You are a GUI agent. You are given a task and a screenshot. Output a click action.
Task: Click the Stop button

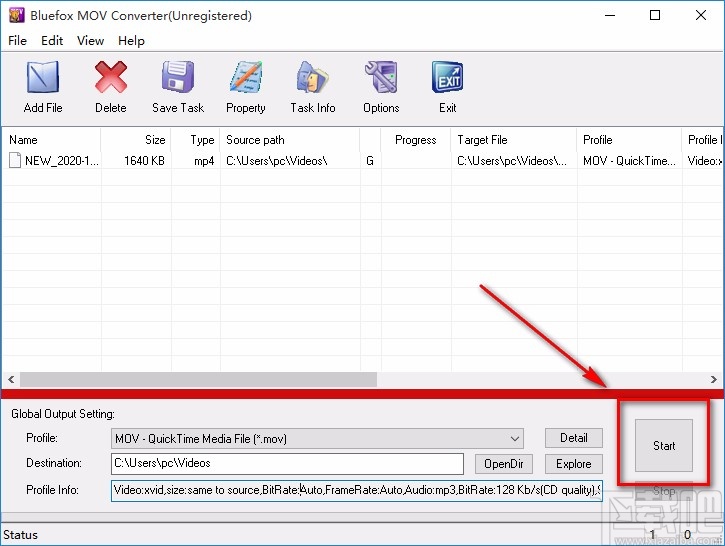(x=664, y=491)
